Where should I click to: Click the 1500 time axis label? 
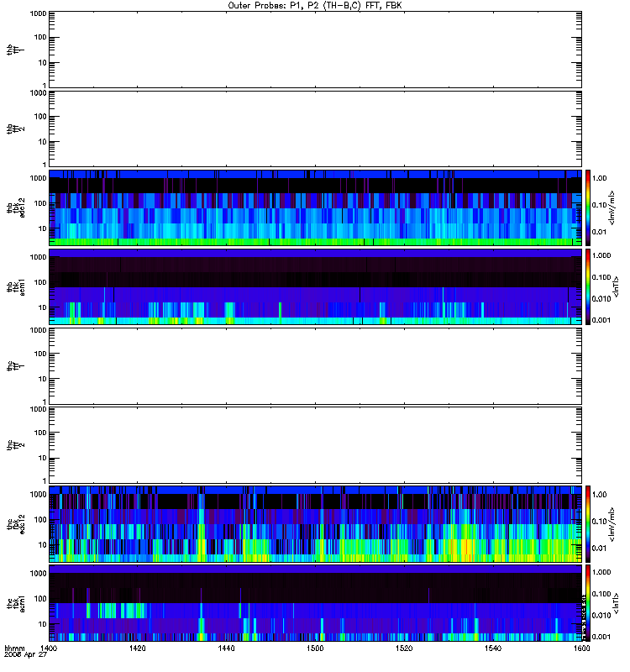pyautogui.click(x=315, y=648)
